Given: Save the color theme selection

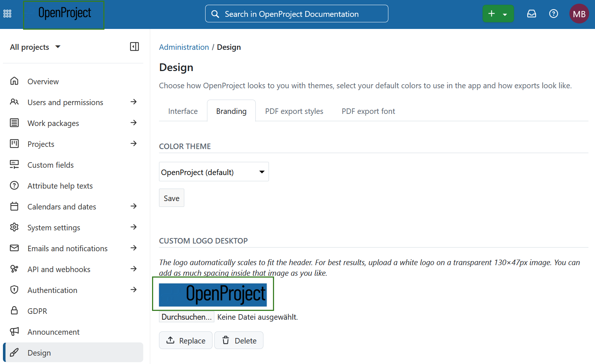Looking at the screenshot, I should [171, 198].
